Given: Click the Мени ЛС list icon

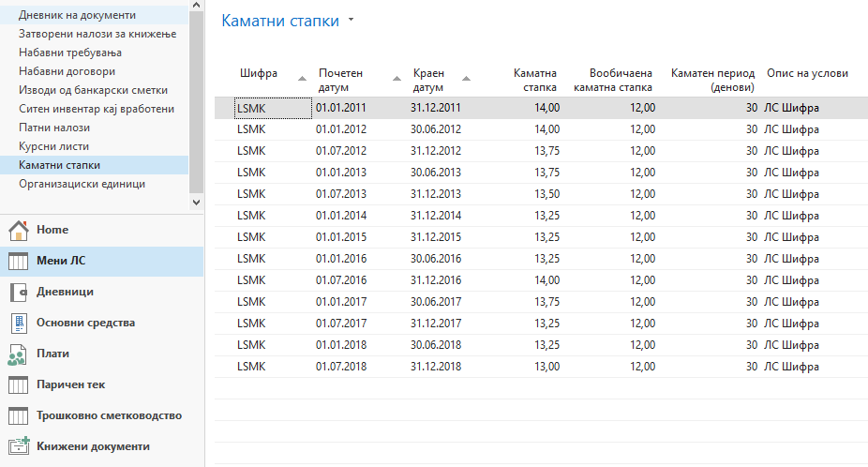Looking at the screenshot, I should pos(18,261).
